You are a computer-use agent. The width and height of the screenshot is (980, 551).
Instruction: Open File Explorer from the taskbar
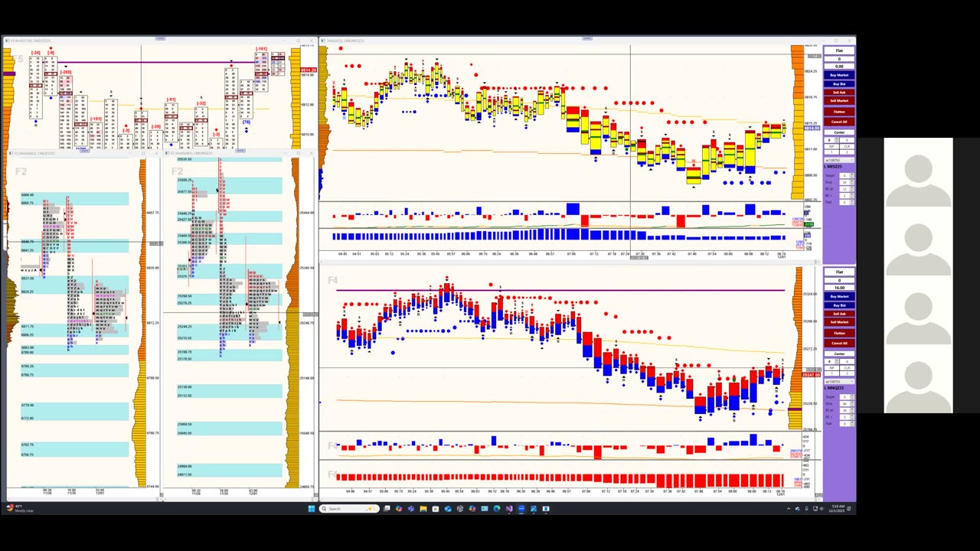pyautogui.click(x=423, y=508)
